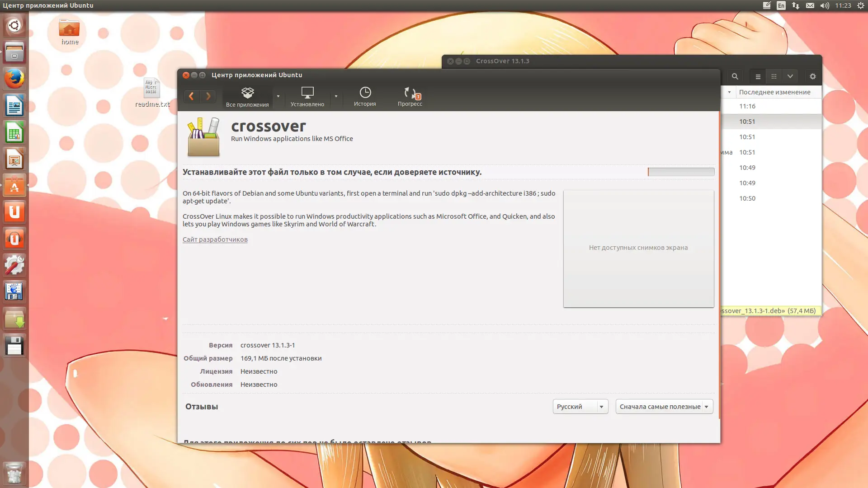The image size is (868, 488).
Task: Launch Firefox from the launcher
Action: click(x=14, y=79)
